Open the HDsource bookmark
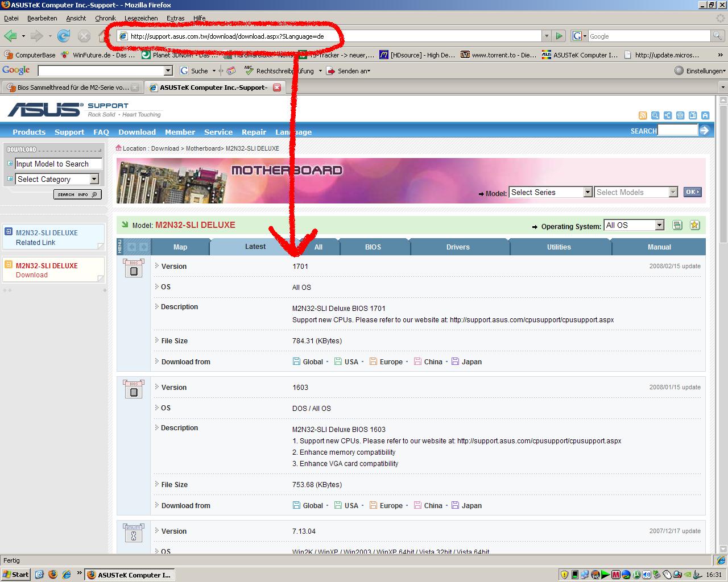Viewport: 728px width, 582px height. [x=417, y=55]
